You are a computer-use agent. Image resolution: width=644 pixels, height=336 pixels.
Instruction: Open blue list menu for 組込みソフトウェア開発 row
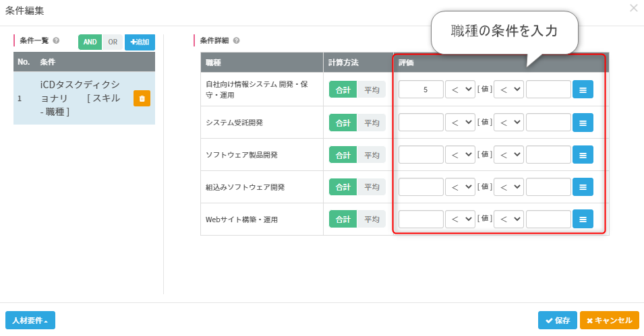pyautogui.click(x=583, y=187)
